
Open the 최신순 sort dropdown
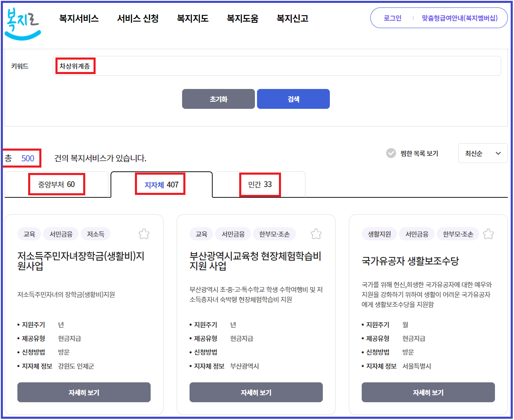[483, 153]
